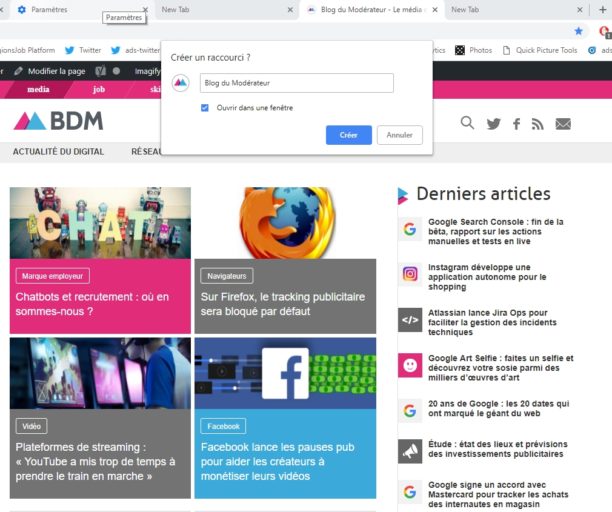Viewport: 612px width, 512px height.
Task: Open the Photos bookmark
Action: [x=473, y=50]
